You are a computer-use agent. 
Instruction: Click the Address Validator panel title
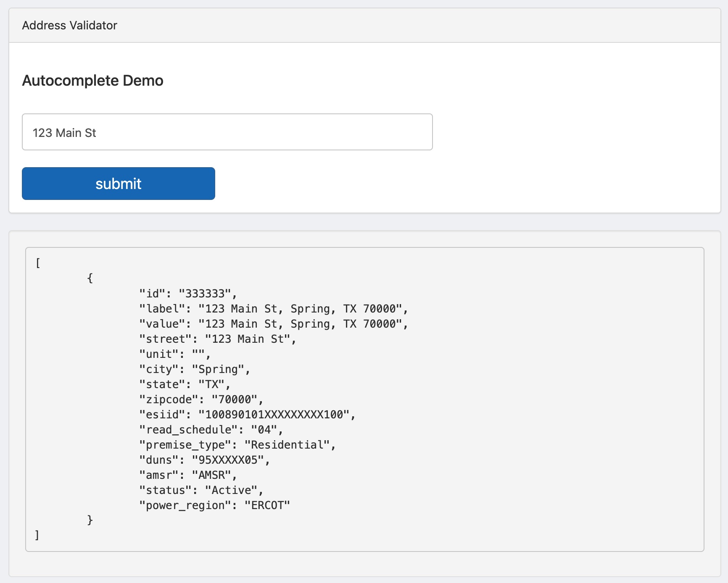pos(69,26)
